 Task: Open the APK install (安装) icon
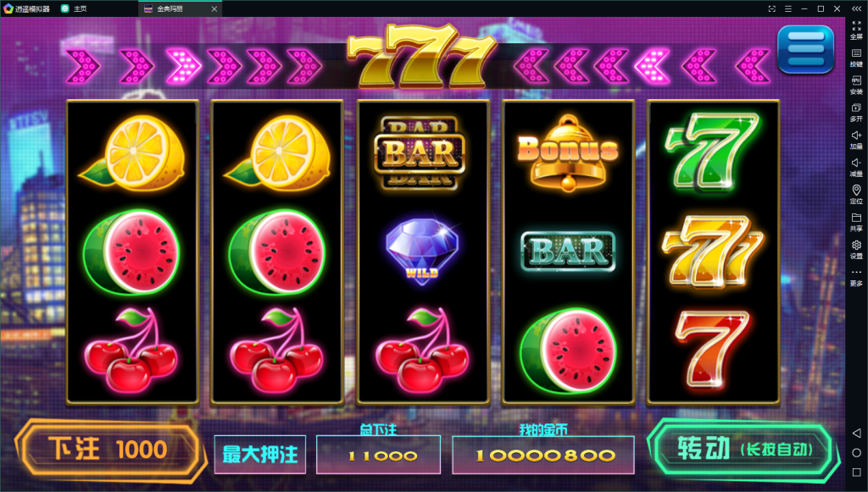click(856, 86)
